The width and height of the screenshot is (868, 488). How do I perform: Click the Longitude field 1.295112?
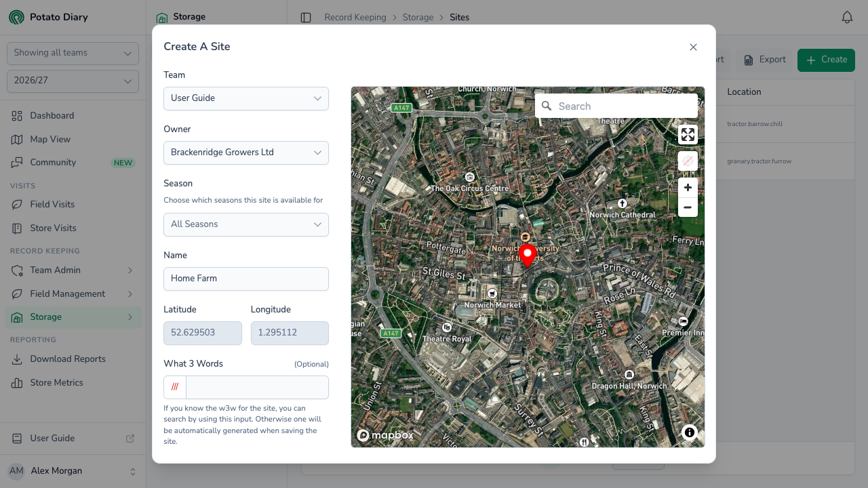pyautogui.click(x=290, y=333)
